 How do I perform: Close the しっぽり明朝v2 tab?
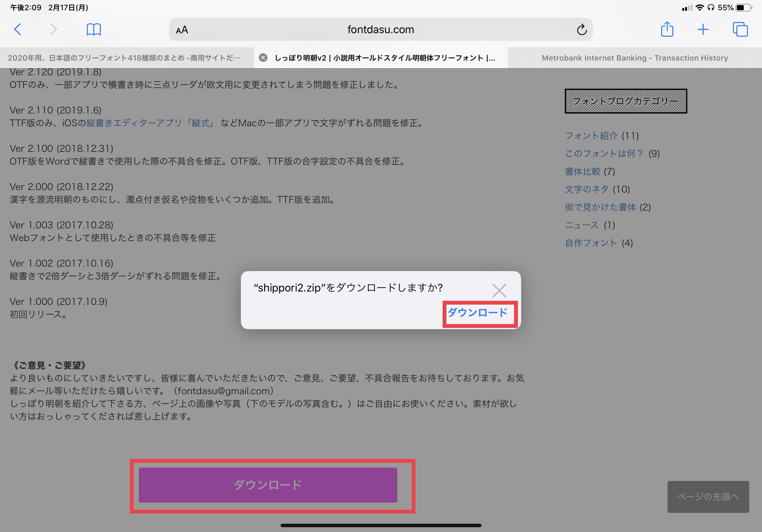263,58
